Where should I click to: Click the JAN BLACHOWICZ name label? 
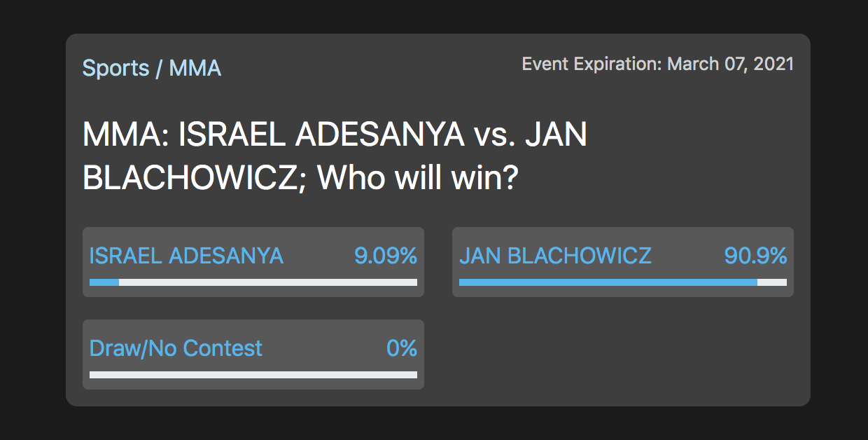[x=555, y=256]
